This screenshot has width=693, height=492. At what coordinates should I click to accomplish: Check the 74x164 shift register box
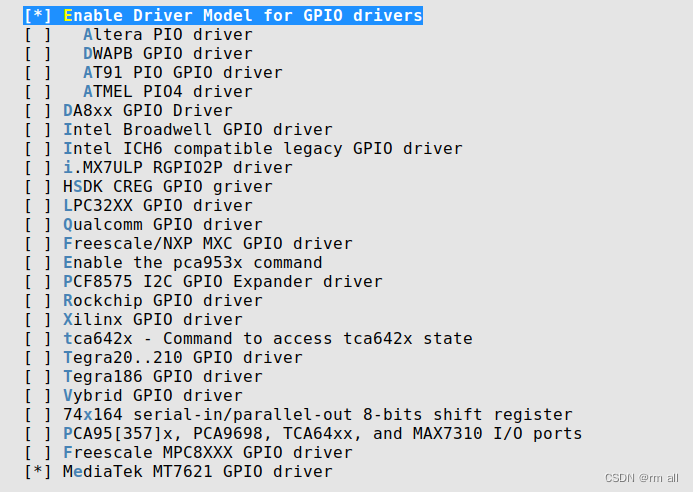click(38, 415)
